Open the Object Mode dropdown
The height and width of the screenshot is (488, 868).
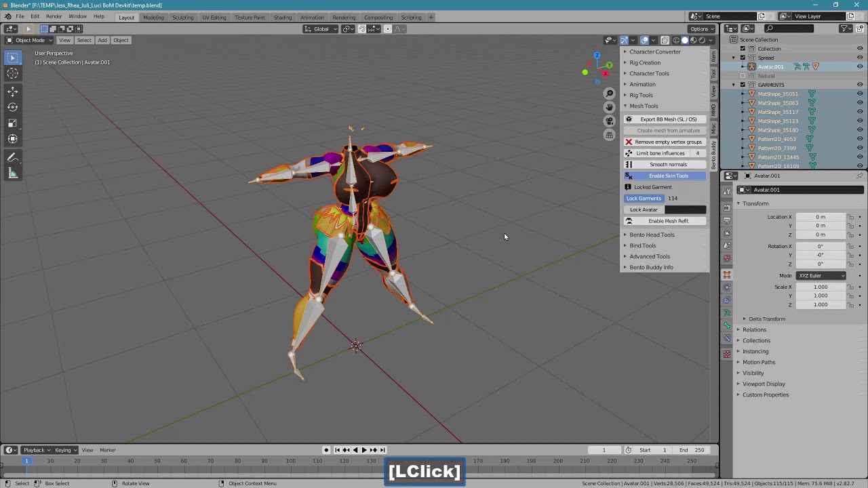[30, 40]
